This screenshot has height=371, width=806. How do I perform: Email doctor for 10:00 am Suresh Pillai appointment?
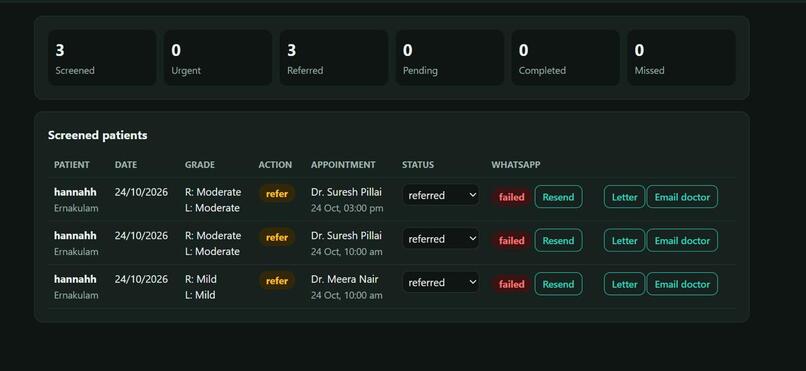point(682,240)
